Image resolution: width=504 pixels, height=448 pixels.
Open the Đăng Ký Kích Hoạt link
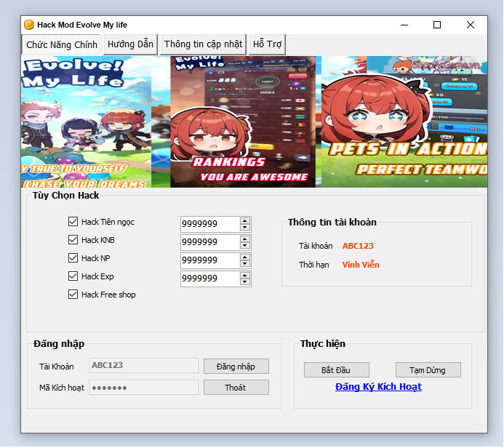click(378, 387)
